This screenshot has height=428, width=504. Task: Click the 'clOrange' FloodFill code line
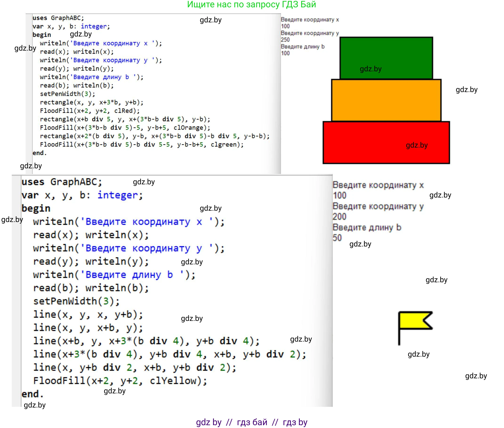click(125, 128)
